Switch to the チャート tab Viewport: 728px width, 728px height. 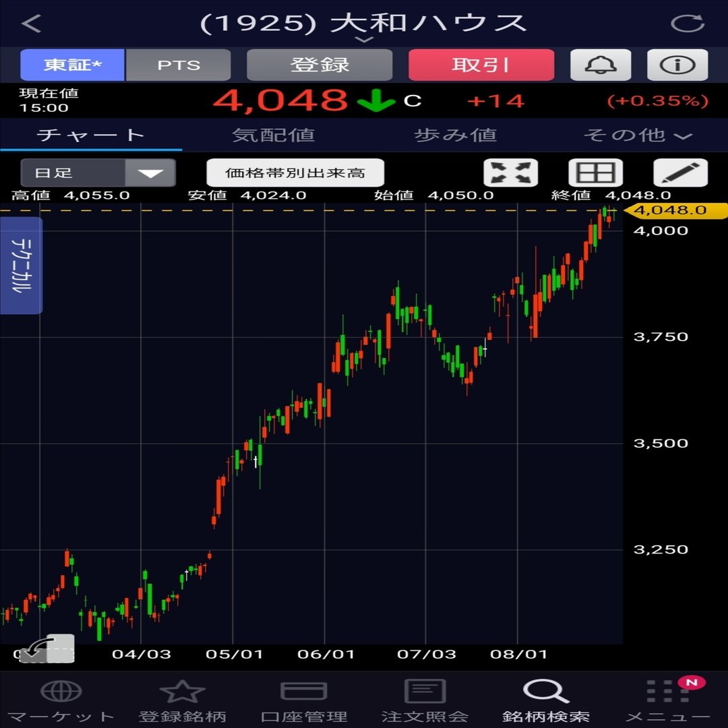91,135
